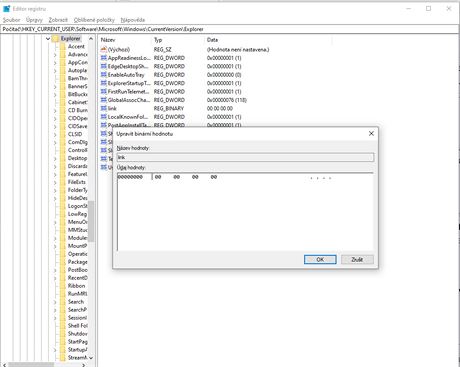Expand the BannerStore key node
Screen dimensions: 460x367
pyautogui.click(x=55, y=87)
